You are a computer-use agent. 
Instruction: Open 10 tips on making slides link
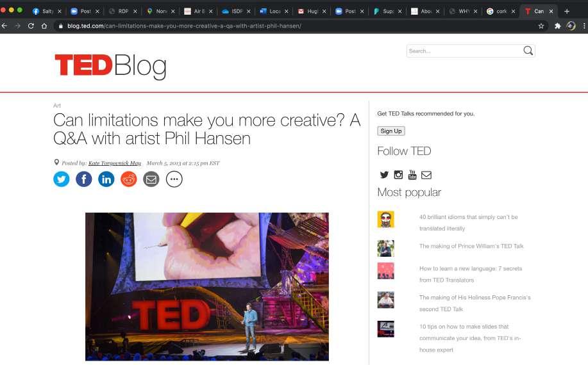470,337
